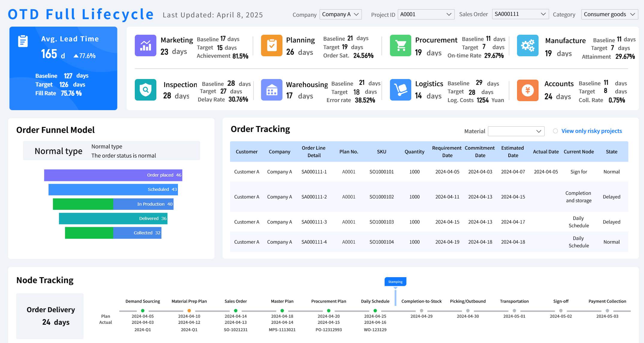Select the Avg. Lead Time clipboard icon

click(22, 41)
